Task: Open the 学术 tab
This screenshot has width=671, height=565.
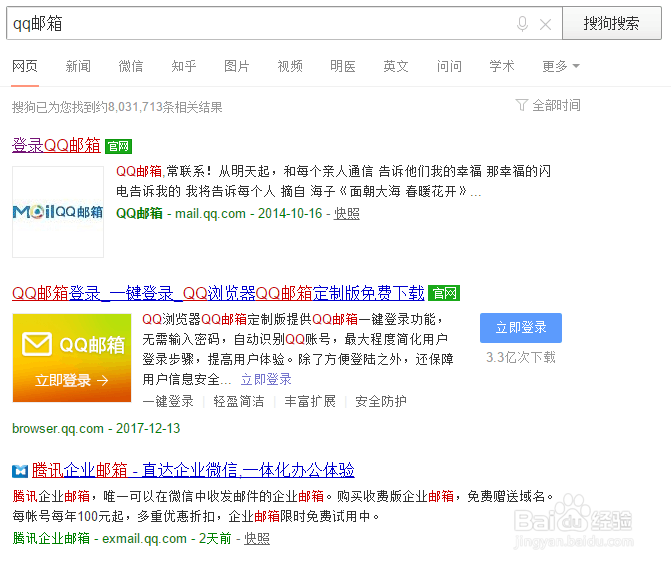Action: click(502, 66)
